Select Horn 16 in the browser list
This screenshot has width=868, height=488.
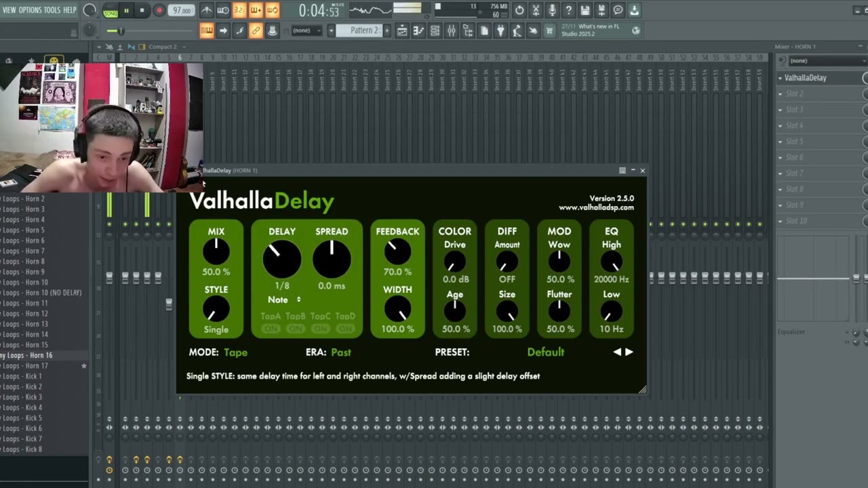click(x=43, y=355)
